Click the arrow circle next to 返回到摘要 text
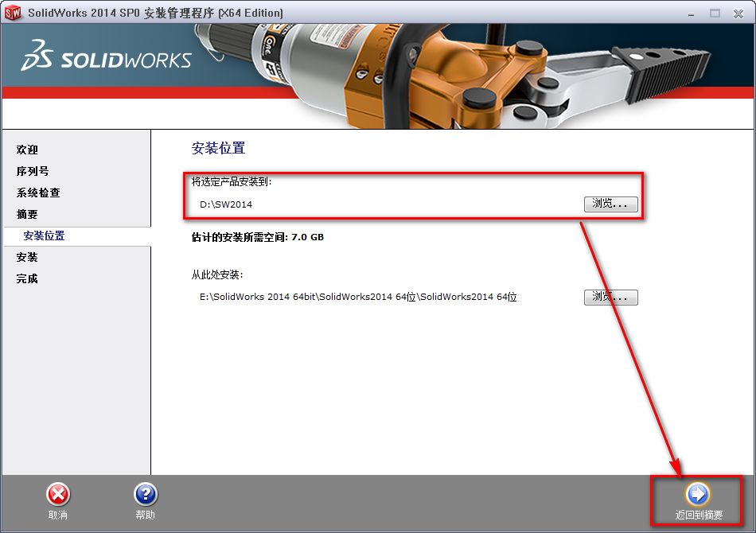The width and height of the screenshot is (756, 533). tap(696, 494)
